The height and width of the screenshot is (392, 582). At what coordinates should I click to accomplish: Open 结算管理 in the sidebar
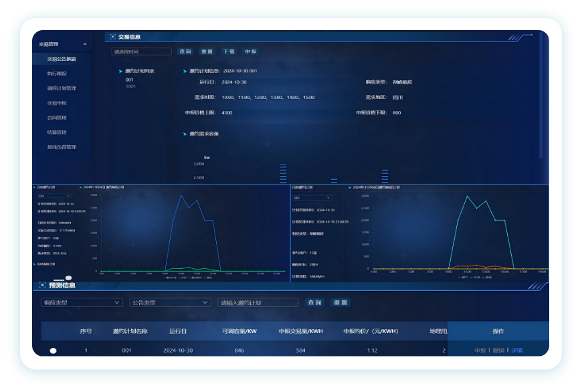pyautogui.click(x=57, y=132)
